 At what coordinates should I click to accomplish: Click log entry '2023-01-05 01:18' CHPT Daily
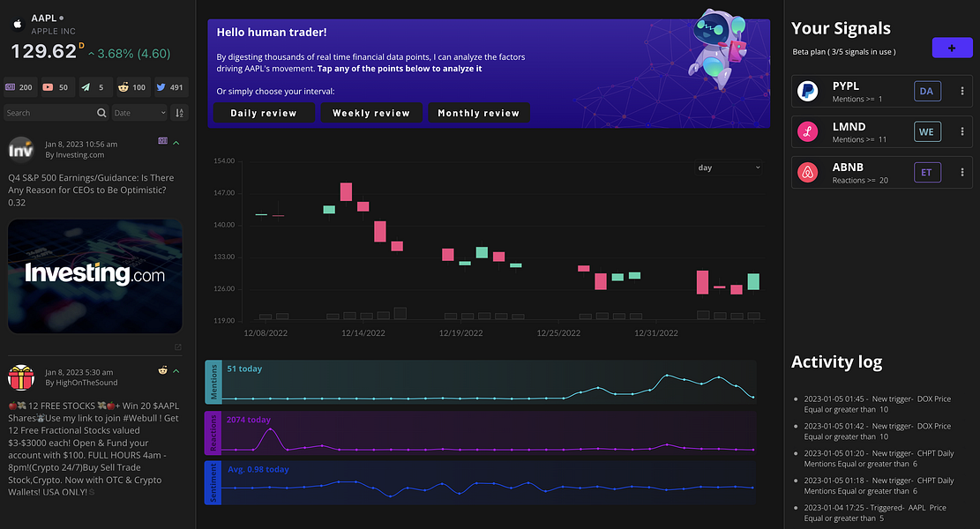(879, 486)
